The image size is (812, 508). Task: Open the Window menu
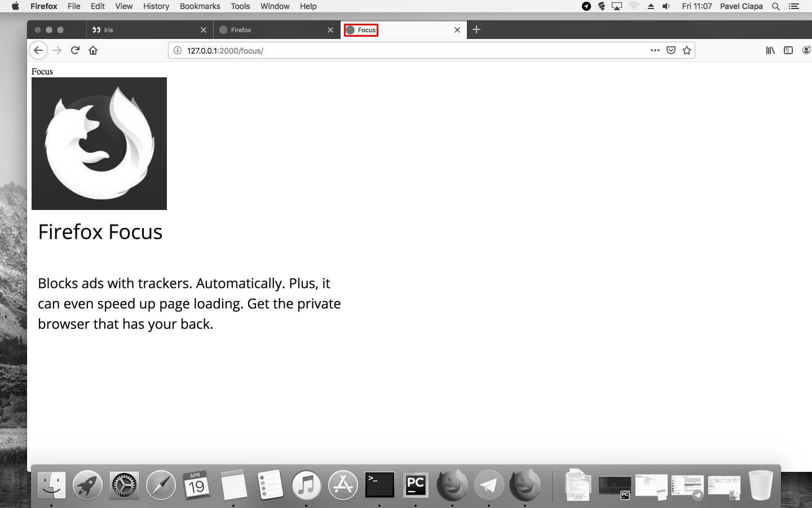coord(275,6)
